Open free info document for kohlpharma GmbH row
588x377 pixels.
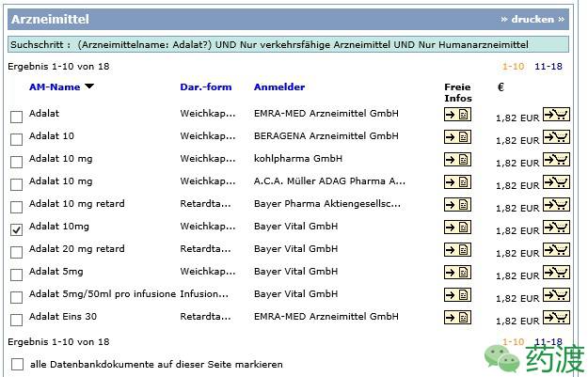457,160
